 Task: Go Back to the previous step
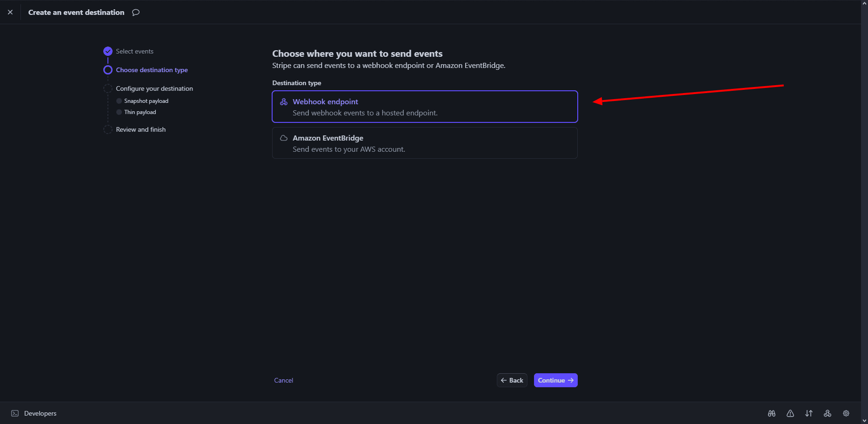(512, 380)
